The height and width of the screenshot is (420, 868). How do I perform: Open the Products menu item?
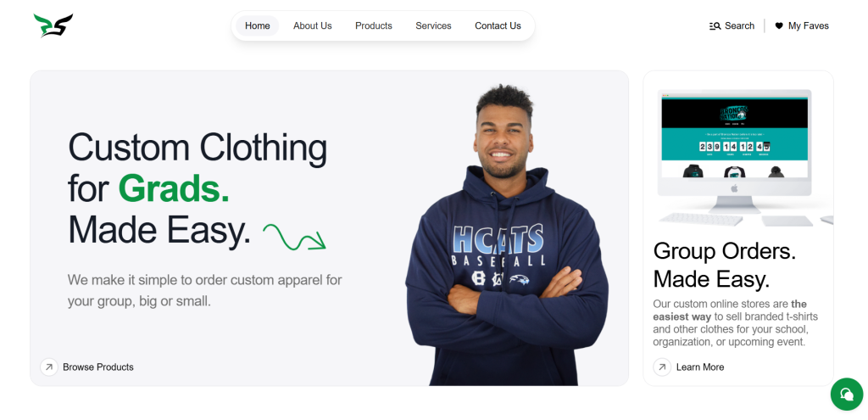[x=374, y=26]
